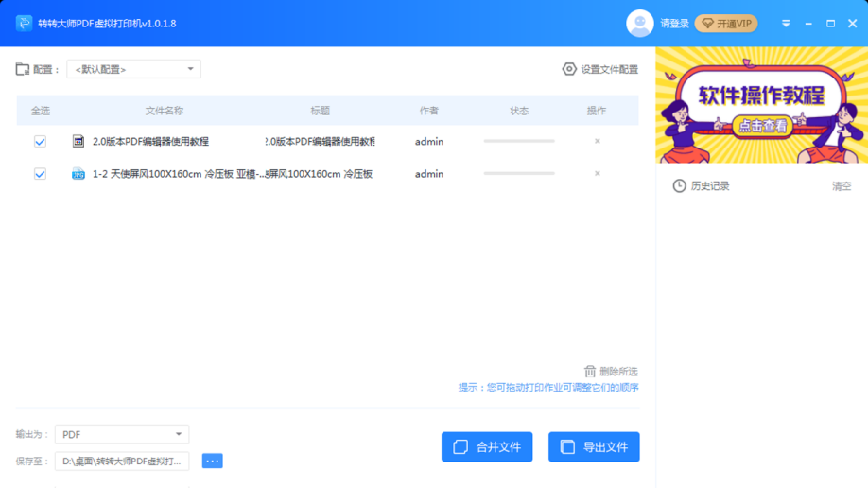Uncheck the 1-2 天使屏风 row checkbox
This screenshot has width=868, height=488.
coord(40,174)
